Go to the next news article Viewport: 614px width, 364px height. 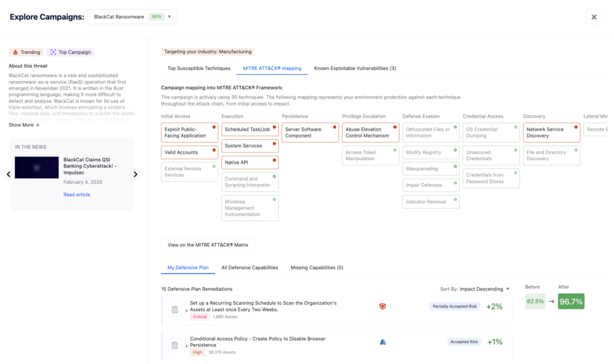(x=136, y=174)
